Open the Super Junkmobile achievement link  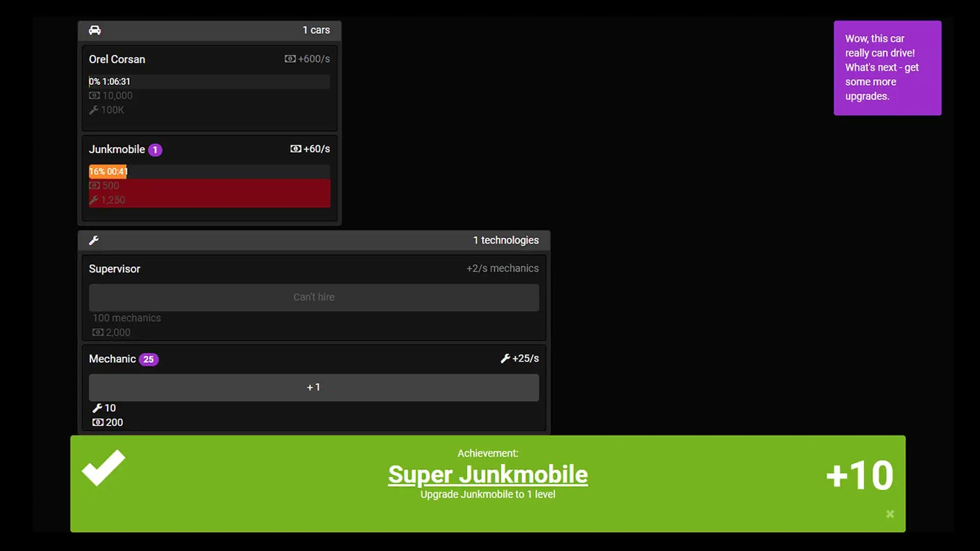[487, 474]
